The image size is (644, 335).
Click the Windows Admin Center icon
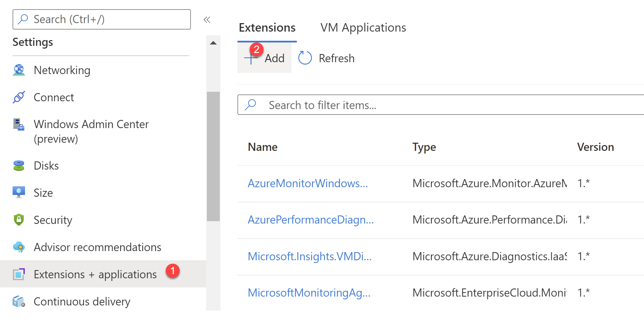[x=19, y=124]
